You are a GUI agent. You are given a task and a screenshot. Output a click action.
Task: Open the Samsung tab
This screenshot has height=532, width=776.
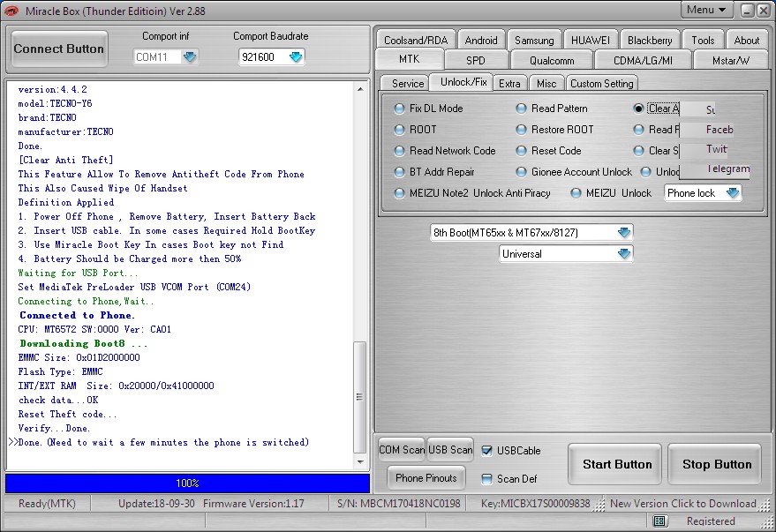(534, 40)
